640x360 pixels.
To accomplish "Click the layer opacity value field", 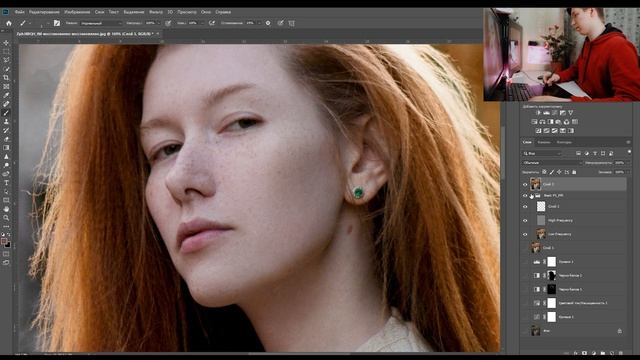I will (x=620, y=163).
